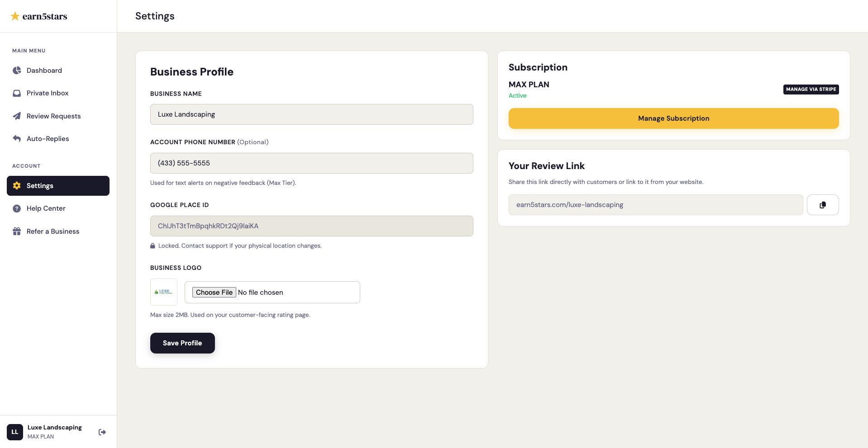Click the earn5stars star logo

15,16
